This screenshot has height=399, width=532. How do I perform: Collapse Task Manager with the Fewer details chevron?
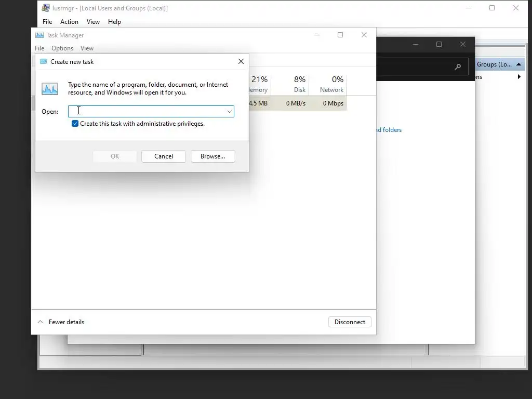40,322
